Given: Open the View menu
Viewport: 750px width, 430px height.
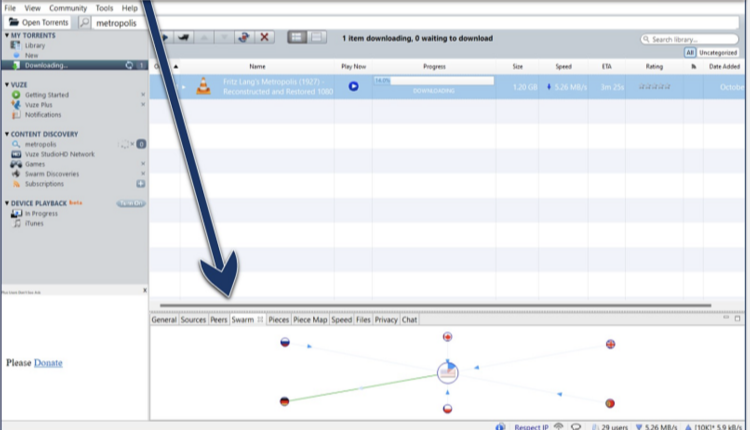Looking at the screenshot, I should [33, 8].
